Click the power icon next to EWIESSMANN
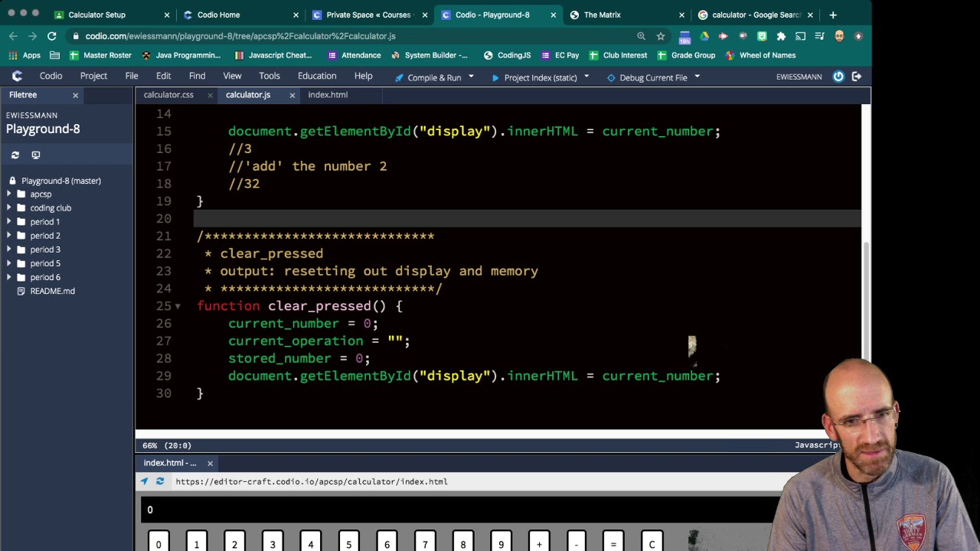This screenshot has height=551, width=980. pyautogui.click(x=838, y=77)
